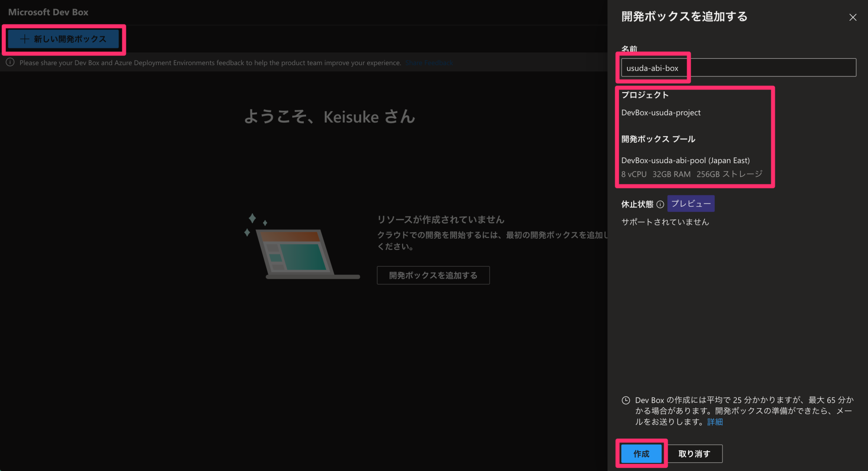Click the 開発ボックスを追加する panel title
The width and height of the screenshot is (868, 471).
[x=684, y=16]
